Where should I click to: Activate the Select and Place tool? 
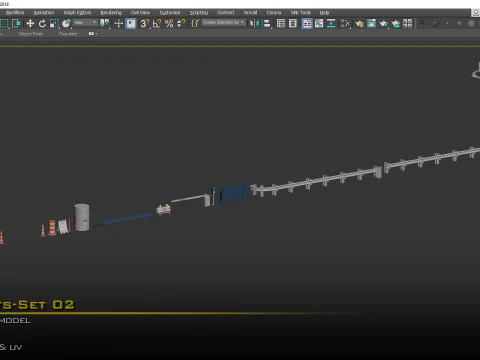(66, 23)
